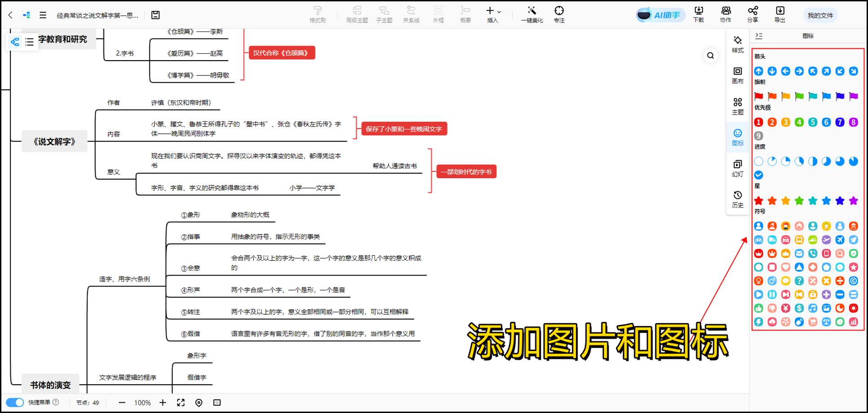This screenshot has width=868, height=413.
Task: Open the 主题 theme tab
Action: 737,106
